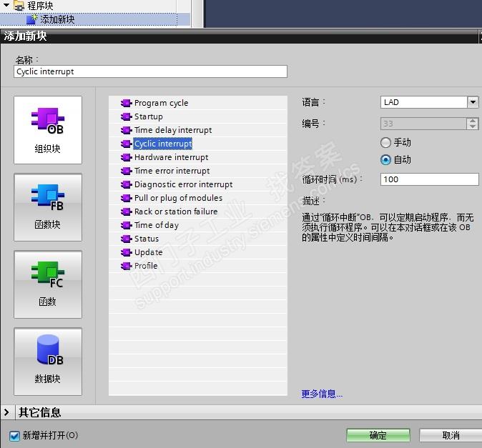The width and height of the screenshot is (482, 448).
Task: Select the OB organization block type (组织块)
Action: tap(48, 130)
